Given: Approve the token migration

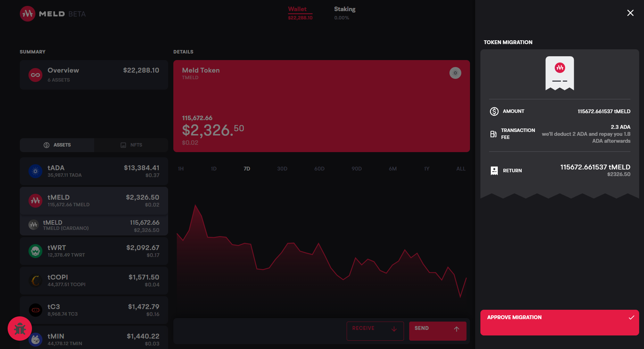Looking at the screenshot, I should click(560, 323).
